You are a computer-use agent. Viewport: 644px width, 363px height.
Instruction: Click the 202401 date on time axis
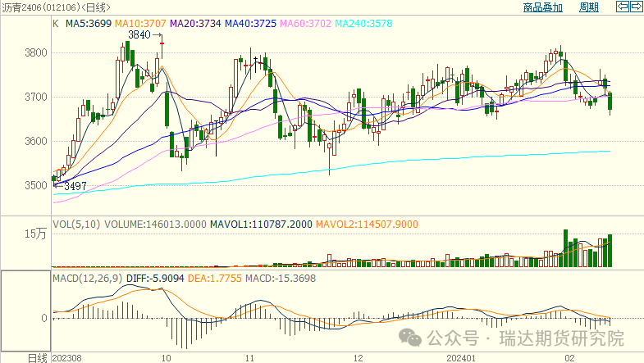[459, 358]
